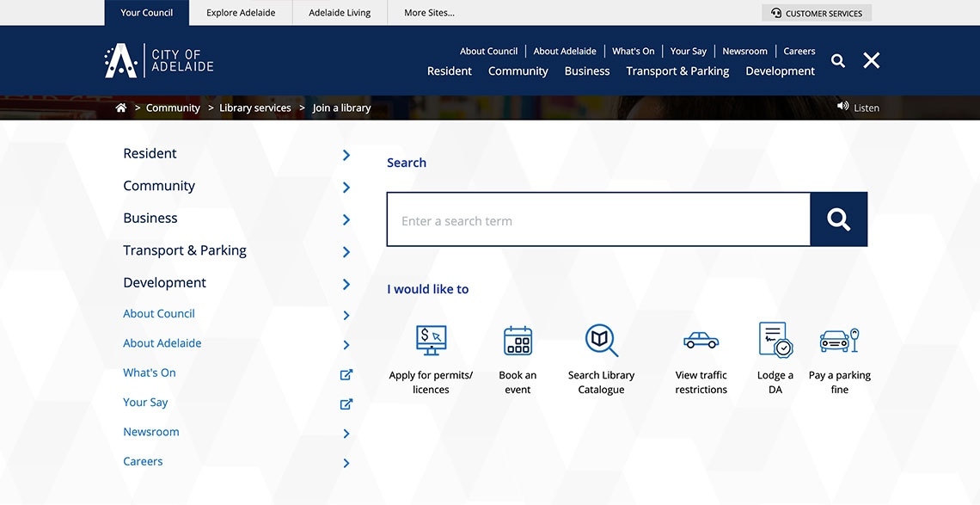Click Business label in the side menu
Image resolution: width=980 pixels, height=505 pixels.
pyautogui.click(x=150, y=218)
